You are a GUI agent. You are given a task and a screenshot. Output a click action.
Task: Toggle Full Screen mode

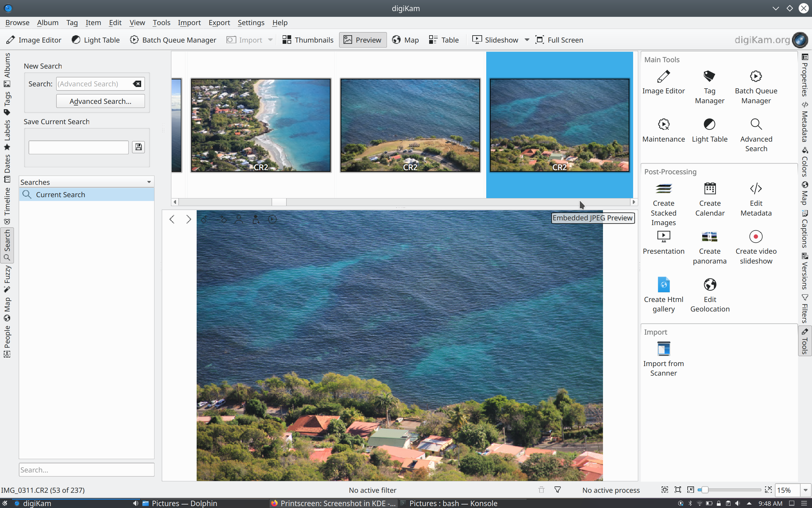point(559,40)
